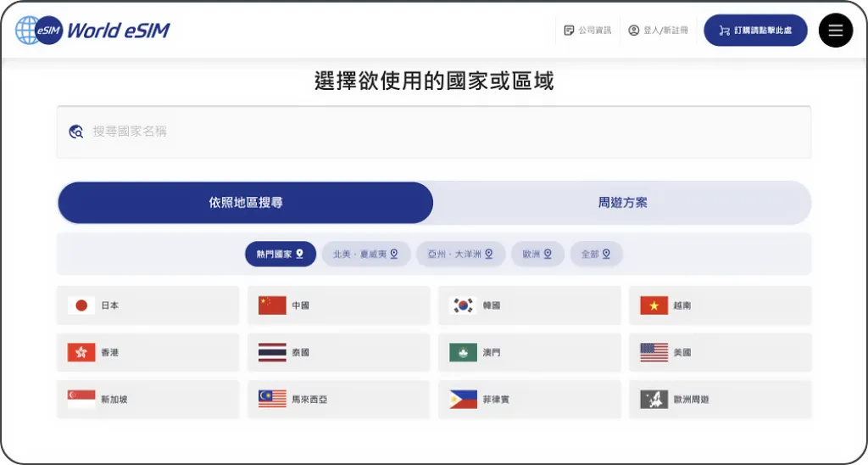The width and height of the screenshot is (868, 465).
Task: Click the country search field
Action: pos(434,132)
